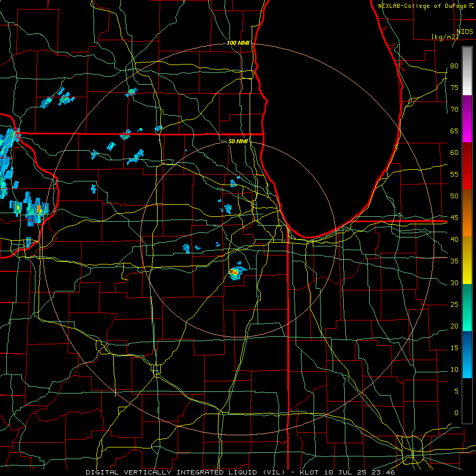Screen dimensions: 476x476
Task: Click the 75 value on the legend
Action: [x=454, y=87]
